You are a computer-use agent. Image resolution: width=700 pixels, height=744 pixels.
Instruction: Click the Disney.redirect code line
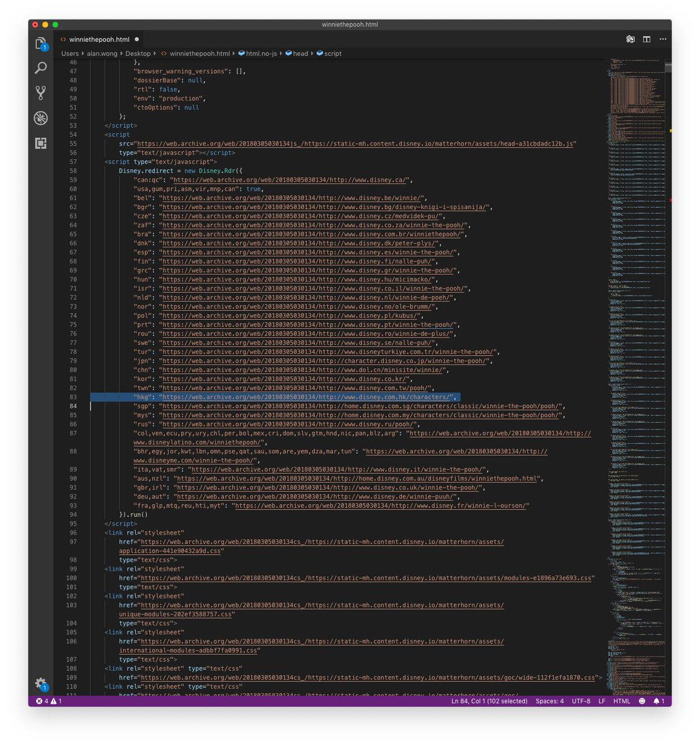point(180,170)
